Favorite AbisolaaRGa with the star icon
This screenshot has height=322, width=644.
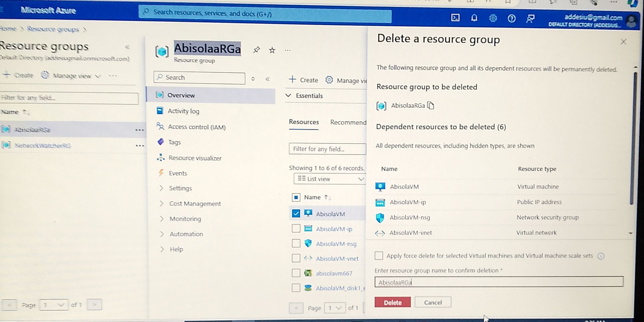[x=272, y=50]
